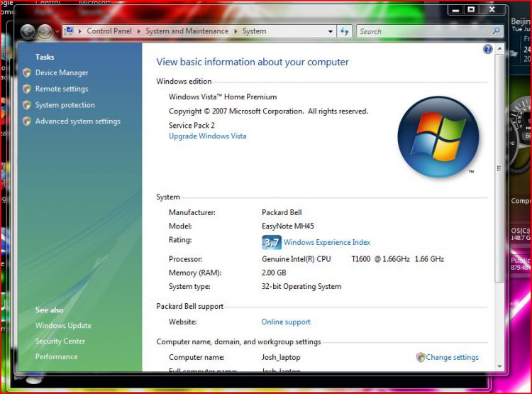
Task: Click the scrollbar up arrow
Action: [x=499, y=49]
